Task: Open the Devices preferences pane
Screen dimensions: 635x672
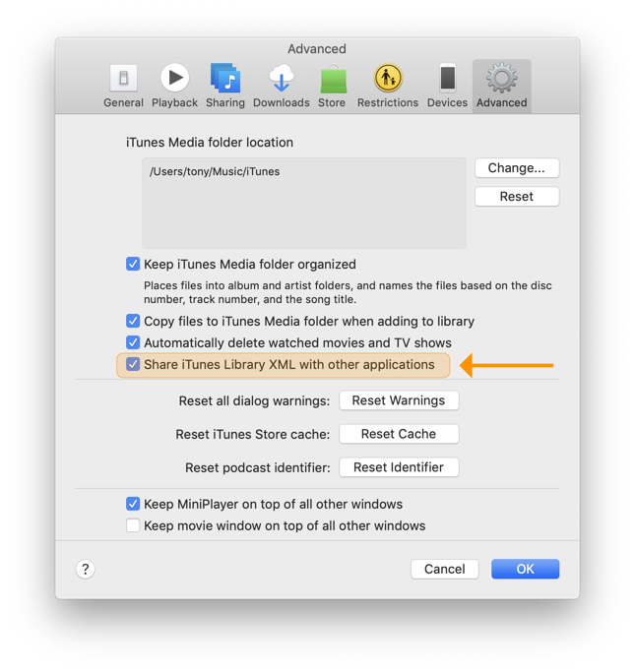Action: coord(447,87)
